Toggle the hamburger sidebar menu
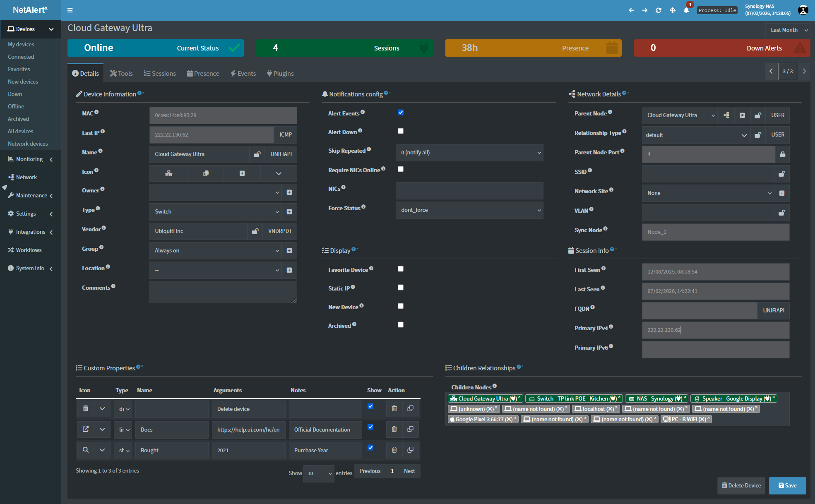Image resolution: width=815 pixels, height=504 pixels. (x=70, y=10)
